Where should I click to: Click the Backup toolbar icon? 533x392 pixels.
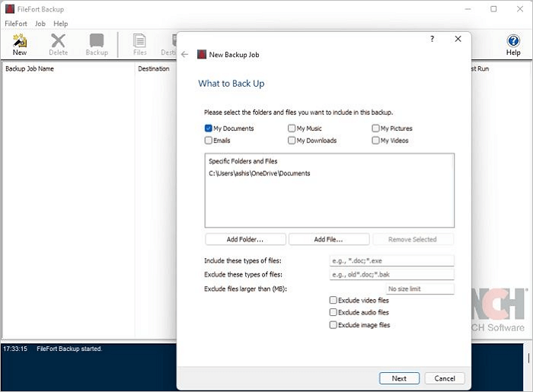point(97,44)
